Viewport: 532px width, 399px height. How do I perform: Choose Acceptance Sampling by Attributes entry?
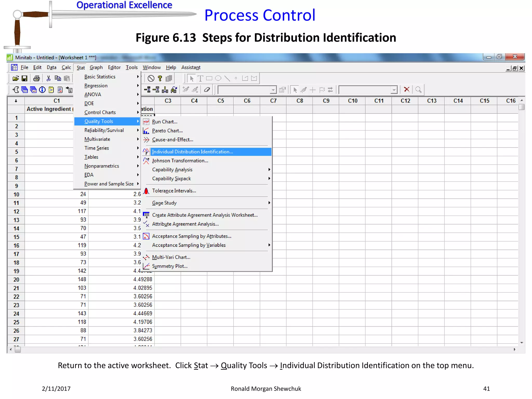click(207, 236)
